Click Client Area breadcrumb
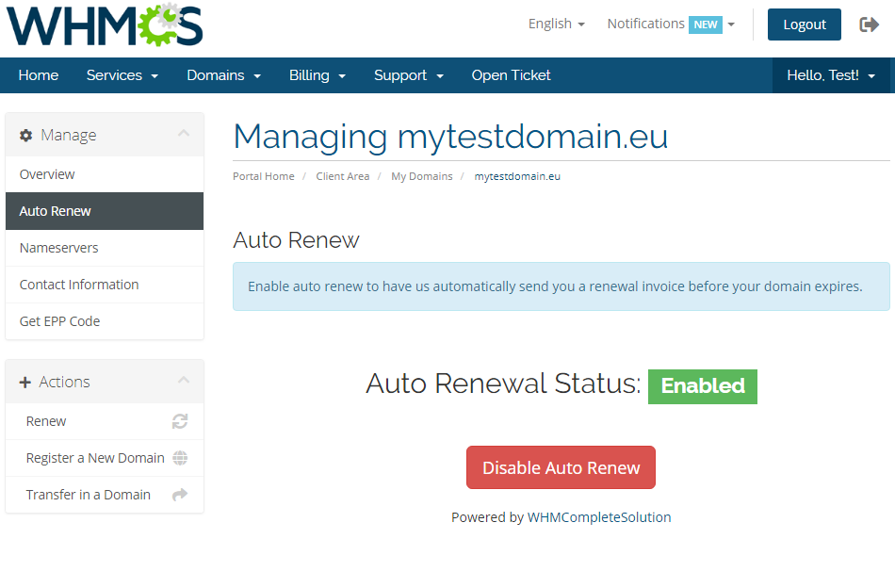This screenshot has height=588, width=895. click(343, 176)
